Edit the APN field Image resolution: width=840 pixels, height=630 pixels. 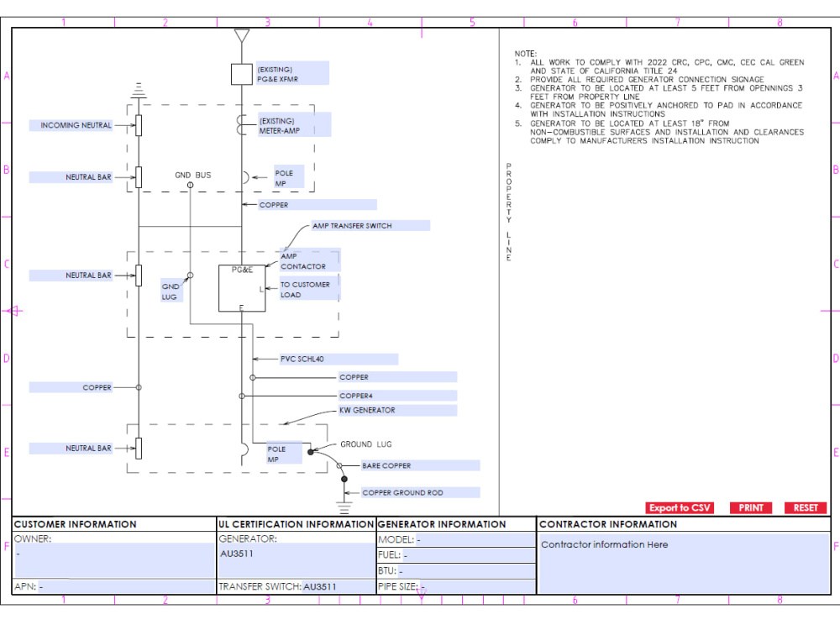coord(127,586)
